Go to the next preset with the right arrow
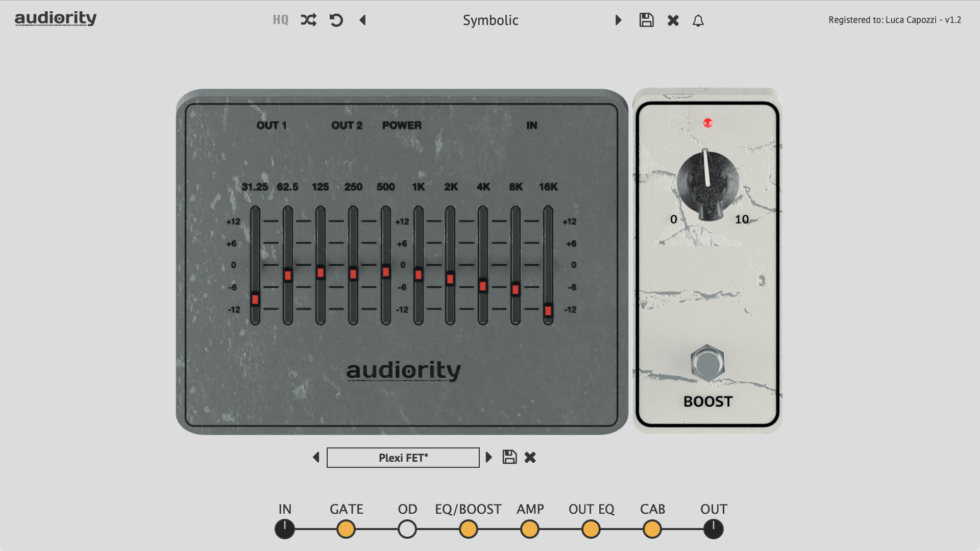The image size is (980, 551). click(618, 20)
